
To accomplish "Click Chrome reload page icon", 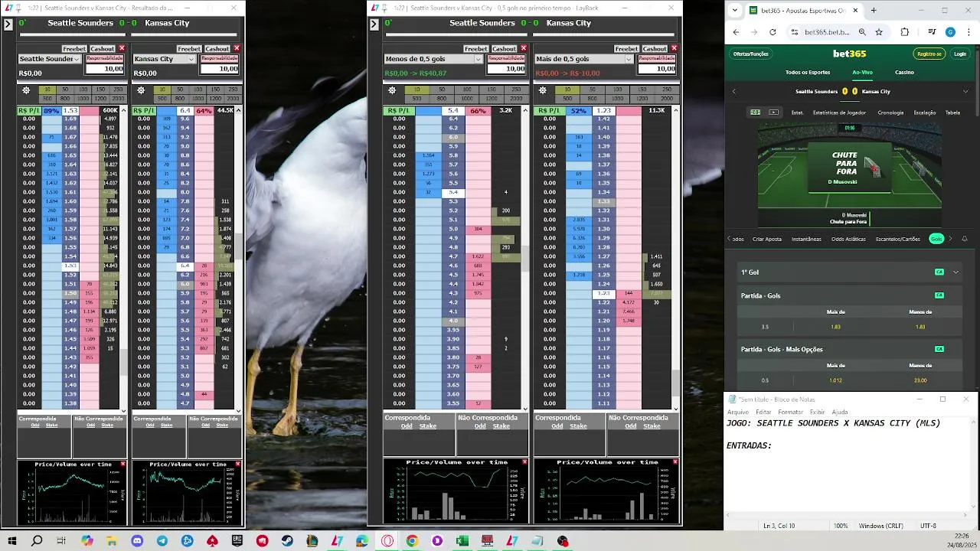I will pyautogui.click(x=773, y=32).
